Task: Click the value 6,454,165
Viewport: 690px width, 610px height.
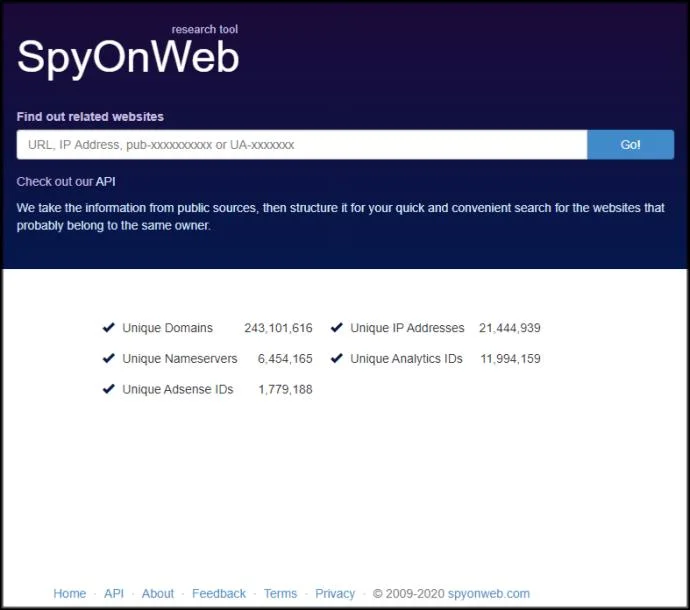Action: click(x=285, y=359)
